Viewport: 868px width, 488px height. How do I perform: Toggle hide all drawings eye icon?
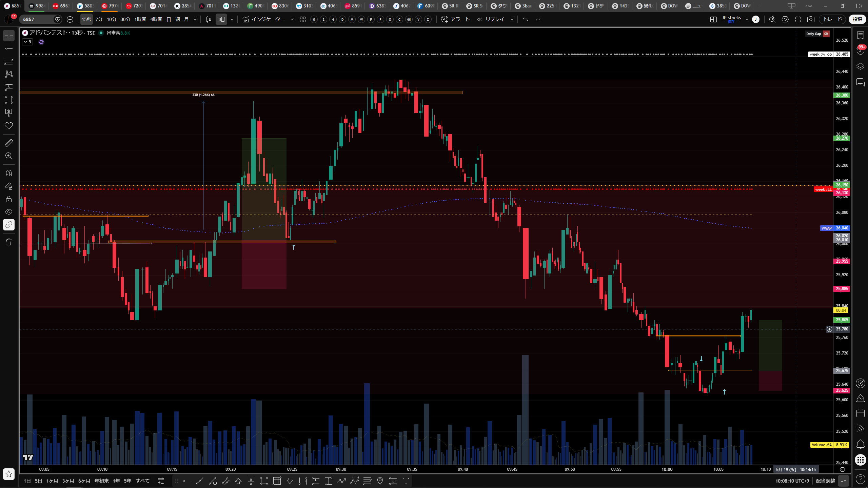tap(9, 212)
